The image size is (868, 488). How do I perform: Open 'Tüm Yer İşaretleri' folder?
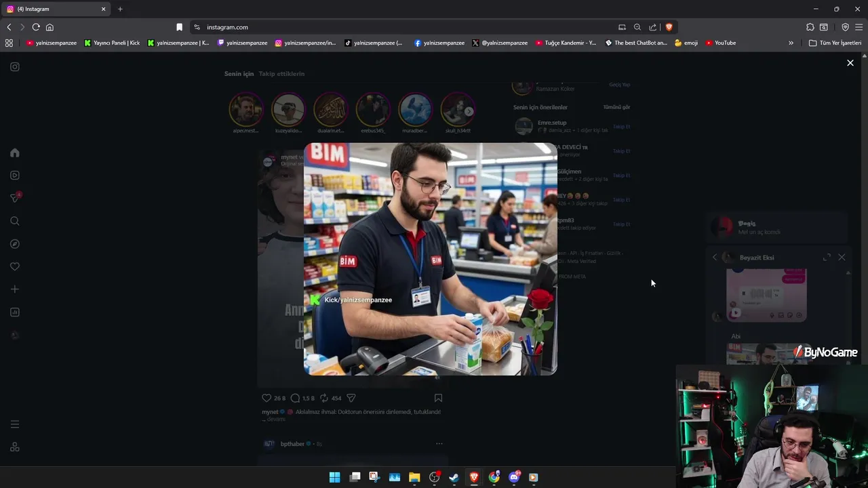(x=835, y=43)
